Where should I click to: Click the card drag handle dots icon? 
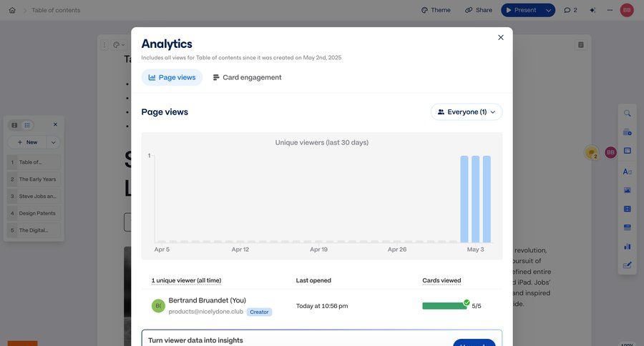104,45
